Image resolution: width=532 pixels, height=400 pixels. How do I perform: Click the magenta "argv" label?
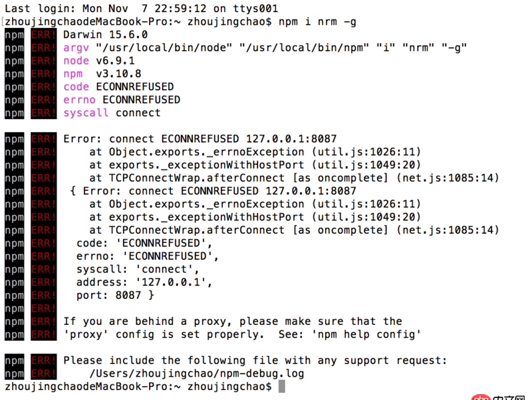[x=76, y=47]
